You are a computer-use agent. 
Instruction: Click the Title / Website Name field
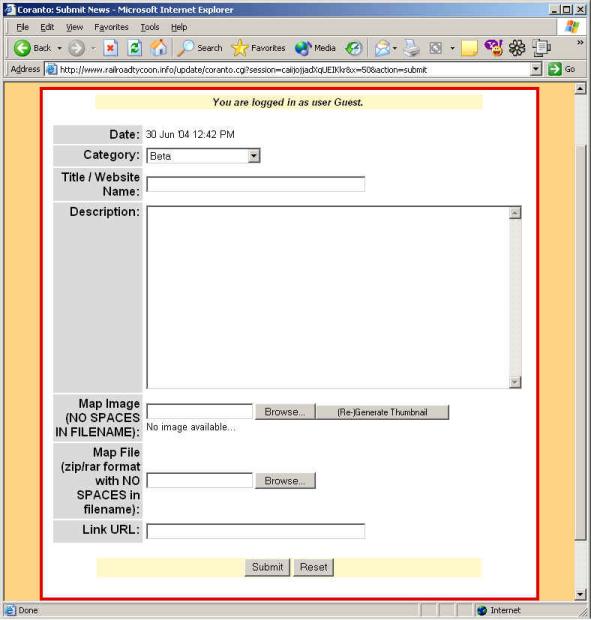point(256,184)
